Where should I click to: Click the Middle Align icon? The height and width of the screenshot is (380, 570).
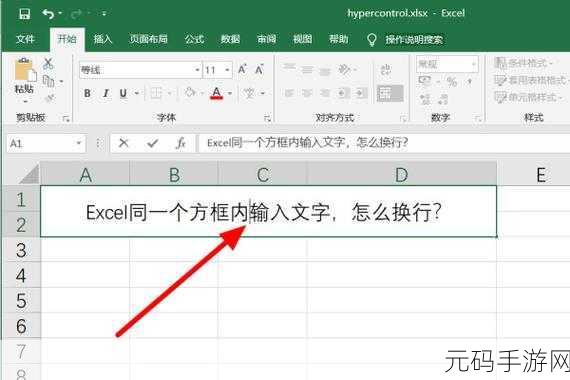307,69
